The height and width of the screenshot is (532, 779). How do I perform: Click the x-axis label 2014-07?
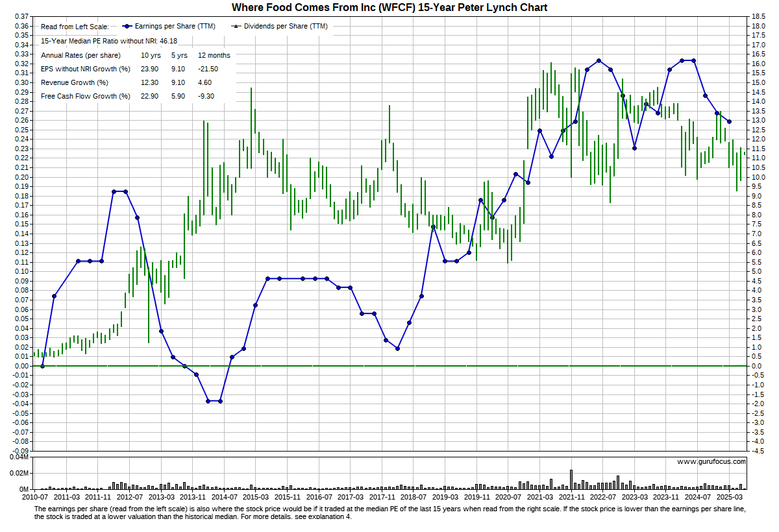223,497
